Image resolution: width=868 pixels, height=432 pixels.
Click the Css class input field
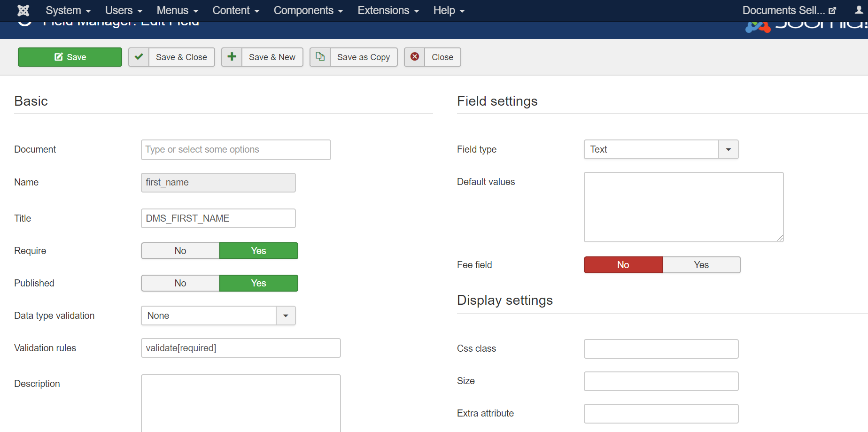pos(661,349)
